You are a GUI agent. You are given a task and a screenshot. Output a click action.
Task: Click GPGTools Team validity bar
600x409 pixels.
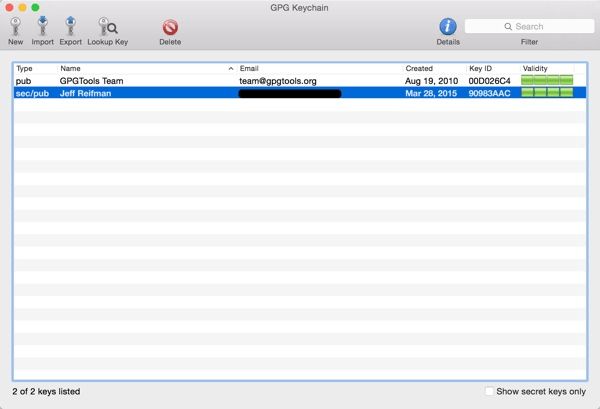tap(547, 80)
